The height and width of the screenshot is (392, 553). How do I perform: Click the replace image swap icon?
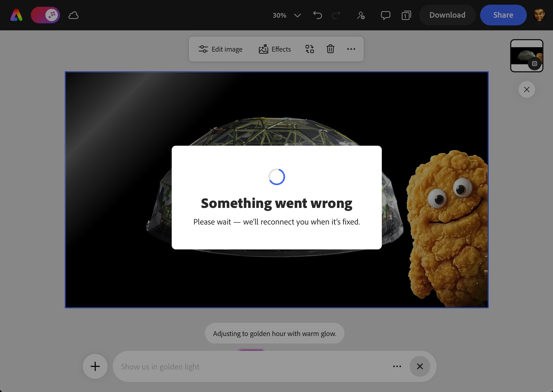[x=309, y=49]
